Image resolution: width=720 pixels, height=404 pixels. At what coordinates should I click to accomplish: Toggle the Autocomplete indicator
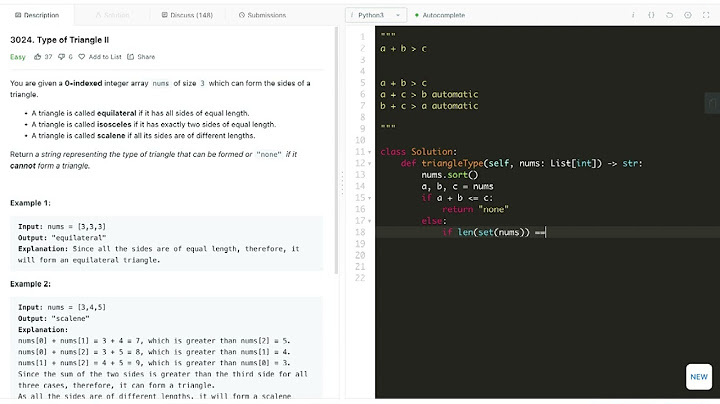click(x=439, y=15)
